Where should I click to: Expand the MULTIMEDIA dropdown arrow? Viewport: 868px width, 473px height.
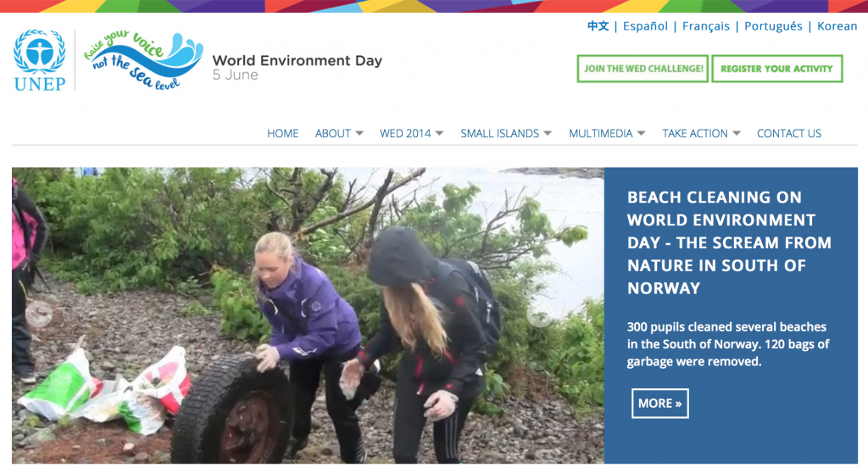[x=641, y=133]
